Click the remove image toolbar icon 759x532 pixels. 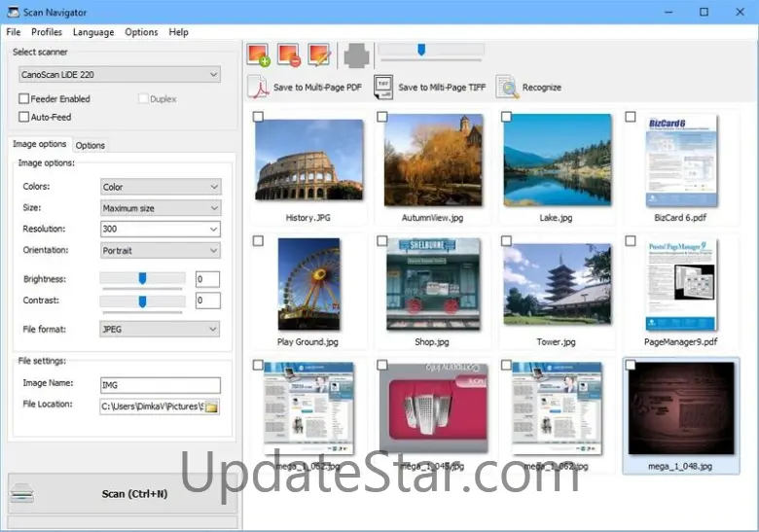pyautogui.click(x=289, y=54)
